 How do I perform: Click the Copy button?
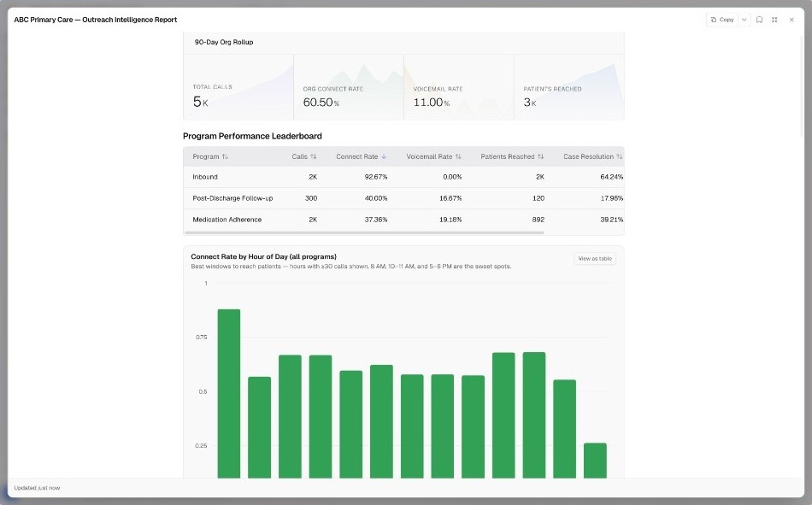pyautogui.click(x=722, y=20)
